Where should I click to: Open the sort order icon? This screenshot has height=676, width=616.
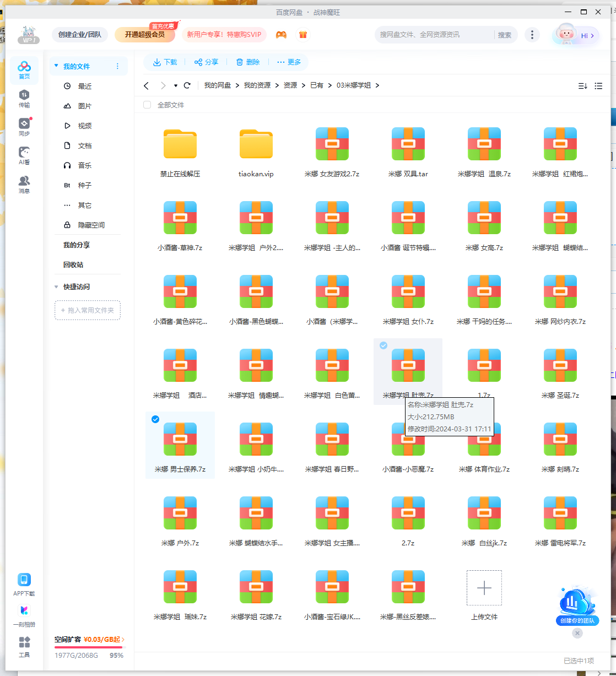(582, 86)
